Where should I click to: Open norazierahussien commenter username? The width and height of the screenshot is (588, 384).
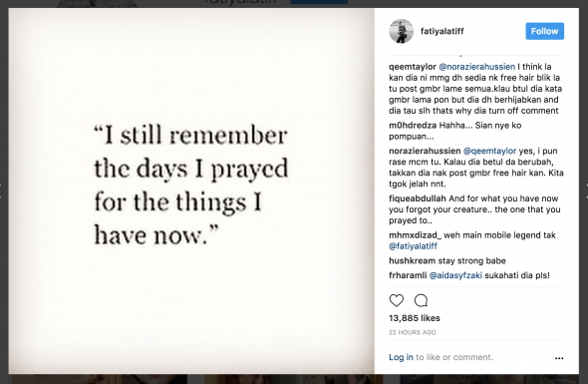click(425, 151)
